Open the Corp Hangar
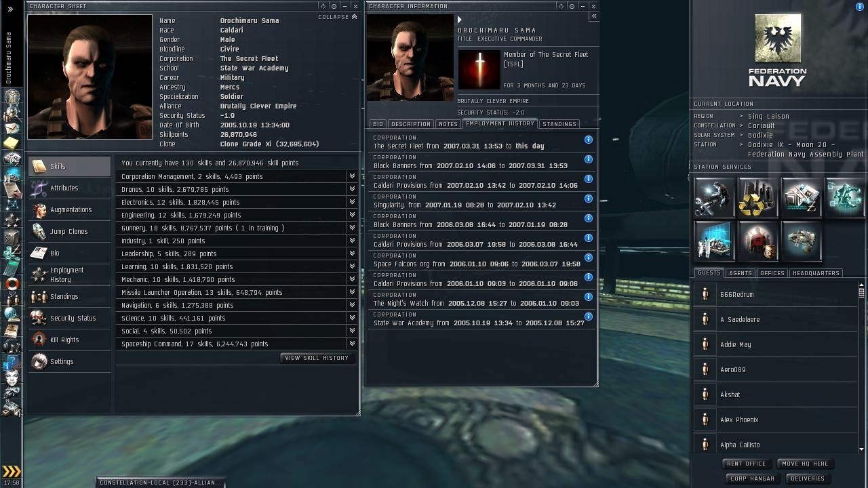The width and height of the screenshot is (868, 488). tap(752, 479)
